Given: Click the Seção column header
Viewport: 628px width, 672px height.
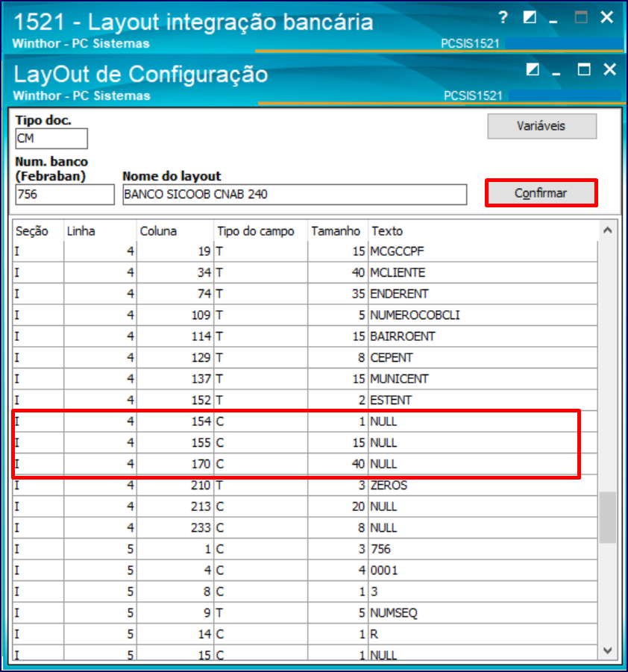Looking at the screenshot, I should (38, 231).
